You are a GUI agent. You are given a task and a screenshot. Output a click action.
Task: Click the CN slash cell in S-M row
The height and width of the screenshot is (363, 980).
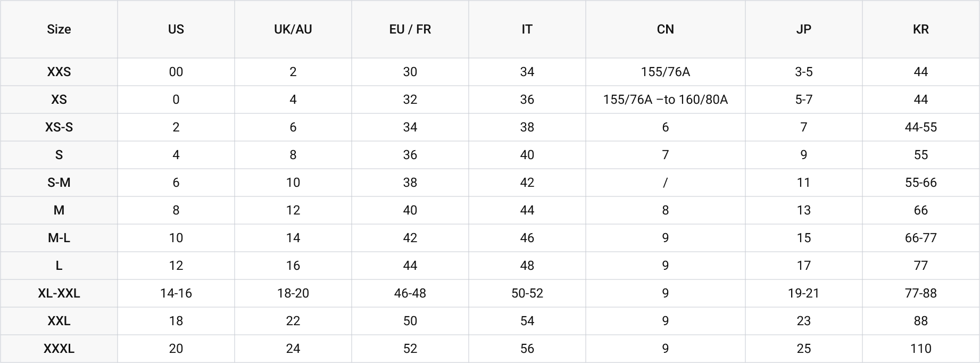[x=666, y=183]
